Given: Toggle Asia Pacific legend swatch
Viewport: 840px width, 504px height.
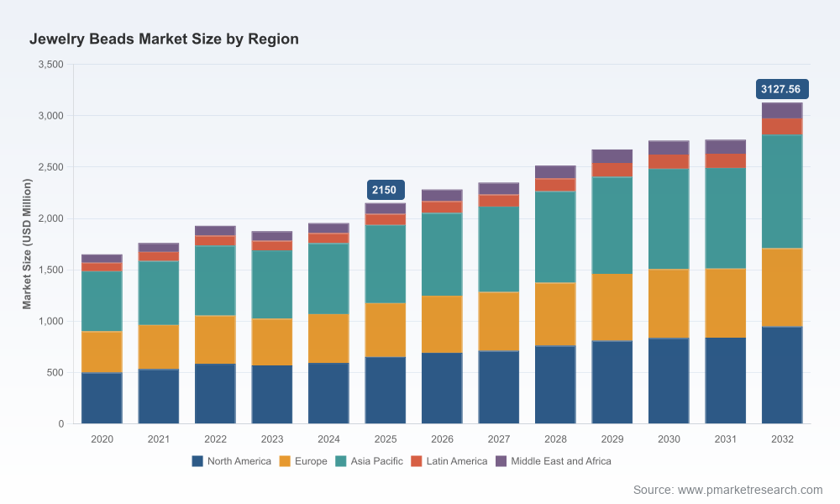Looking at the screenshot, I should 341,461.
